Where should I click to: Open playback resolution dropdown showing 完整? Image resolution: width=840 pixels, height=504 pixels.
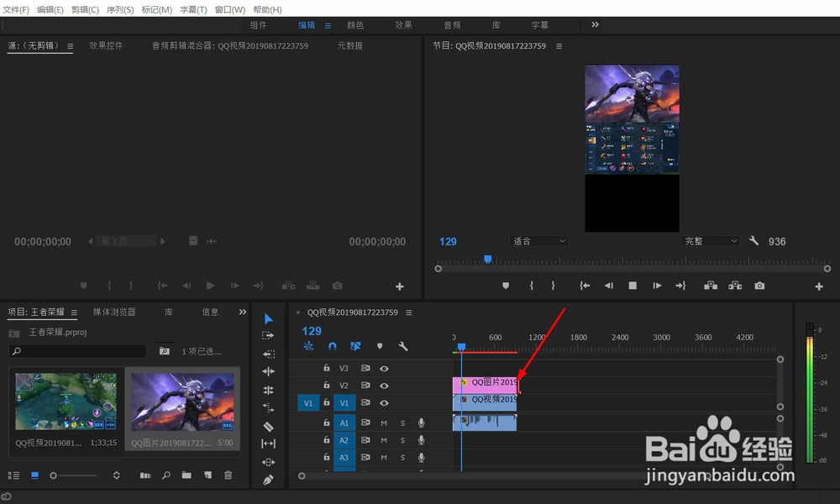711,241
